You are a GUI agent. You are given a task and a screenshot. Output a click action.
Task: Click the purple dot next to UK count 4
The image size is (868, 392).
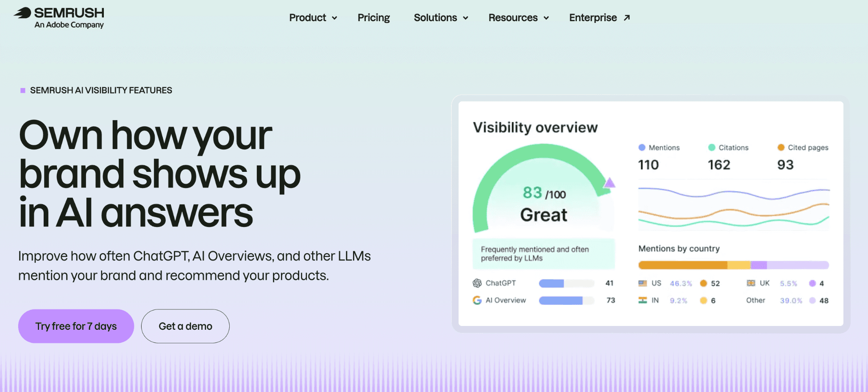coord(812,283)
